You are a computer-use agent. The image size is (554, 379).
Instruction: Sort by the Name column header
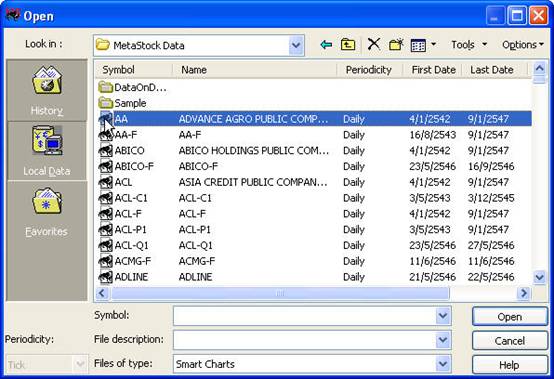[255, 70]
